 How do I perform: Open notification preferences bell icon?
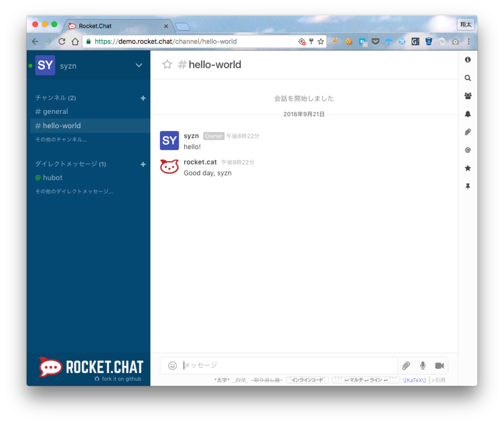(468, 114)
